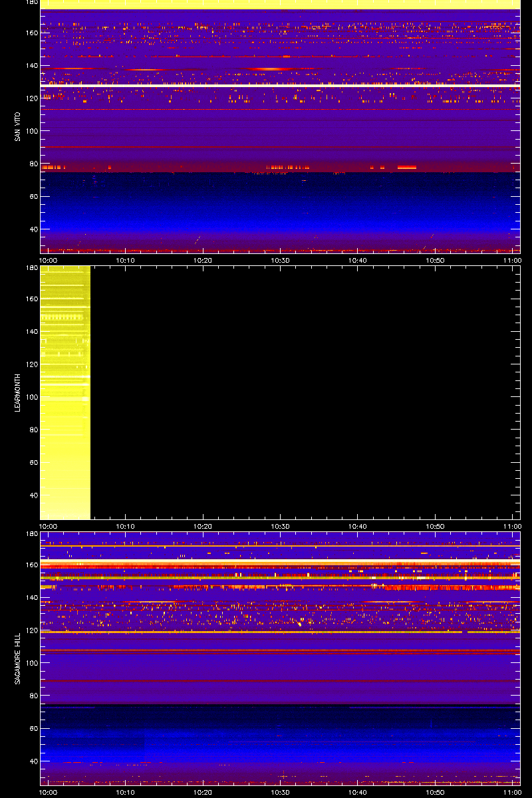Click the 120 frequency label on San Vito axis
Image resolution: width=532 pixels, height=798 pixels.
coord(31,98)
